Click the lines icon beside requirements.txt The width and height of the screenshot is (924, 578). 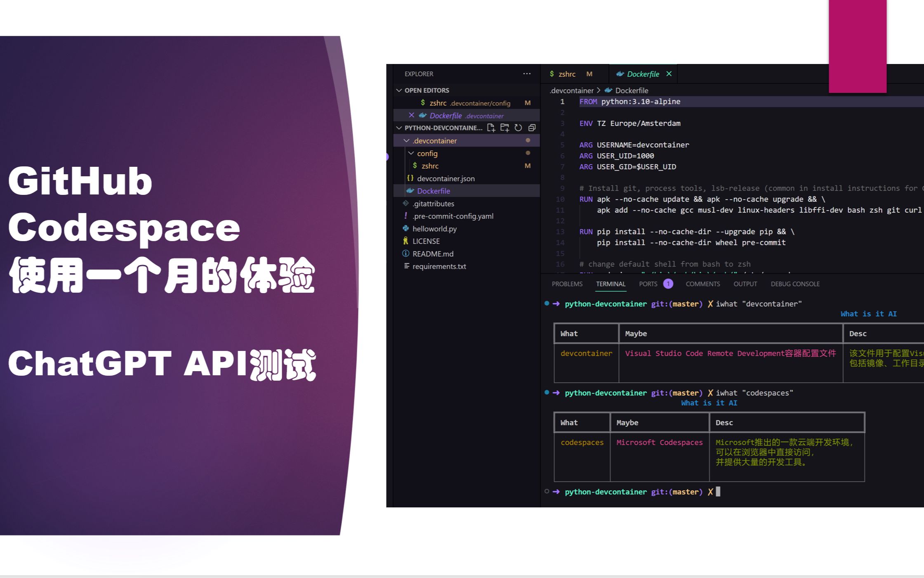406,266
